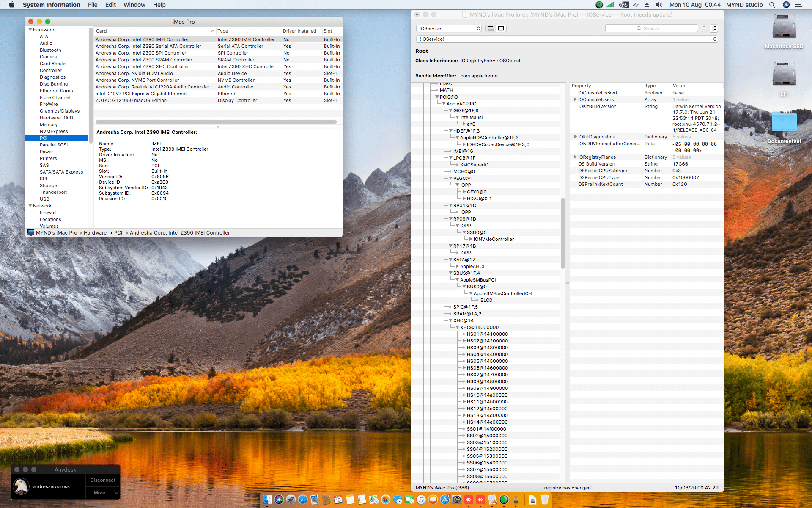Open FaceTime from the Dock

point(409,500)
